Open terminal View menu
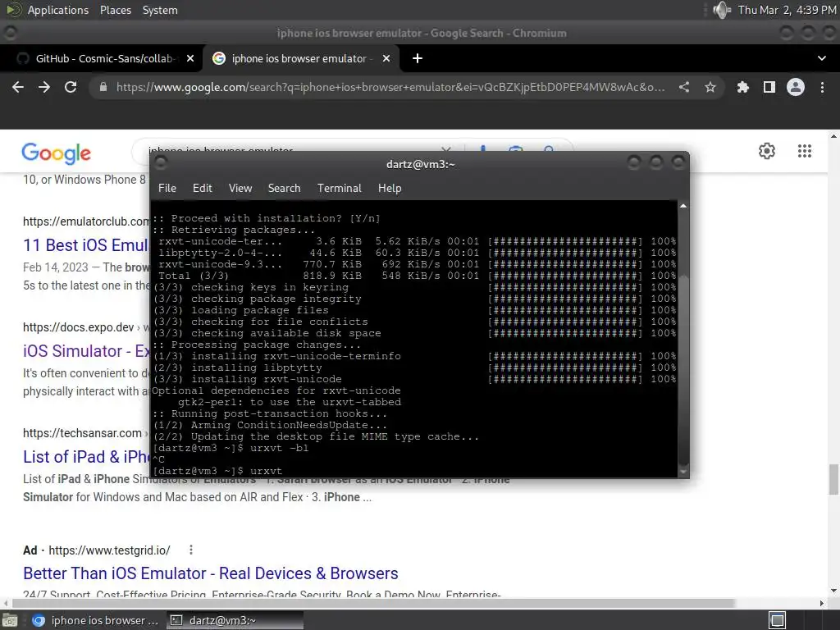This screenshot has width=840, height=630. [240, 188]
